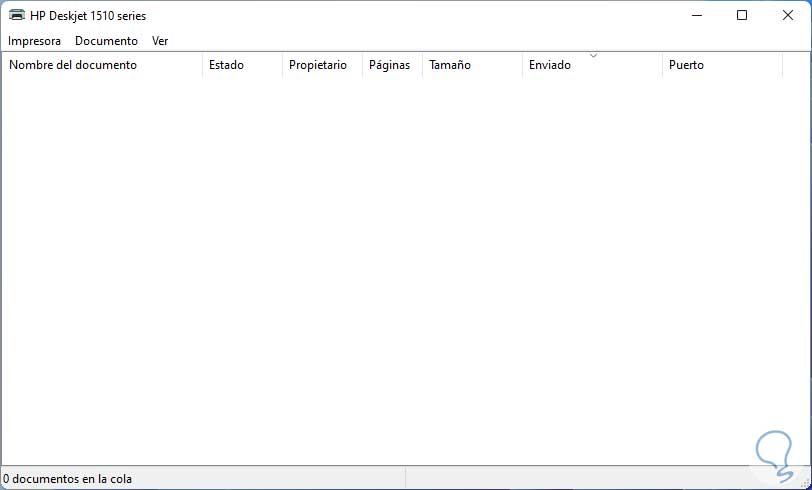Screen dimensions: 812x490
Task: Open the Impresora menu
Action: point(34,41)
